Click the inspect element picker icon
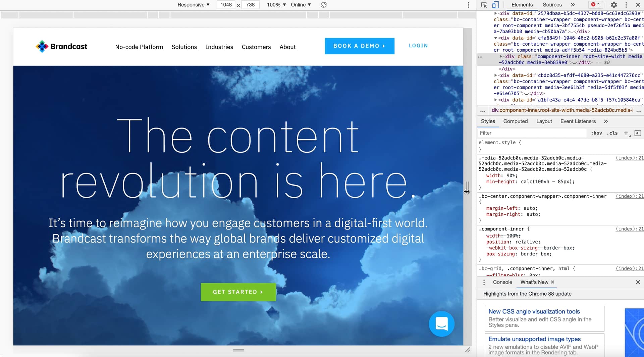Screen dimensions: 644x357 point(484,5)
